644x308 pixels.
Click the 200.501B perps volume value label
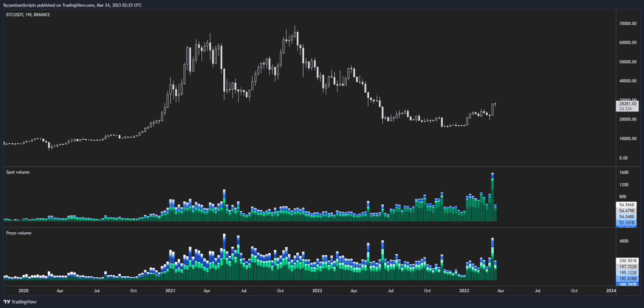click(x=628, y=260)
